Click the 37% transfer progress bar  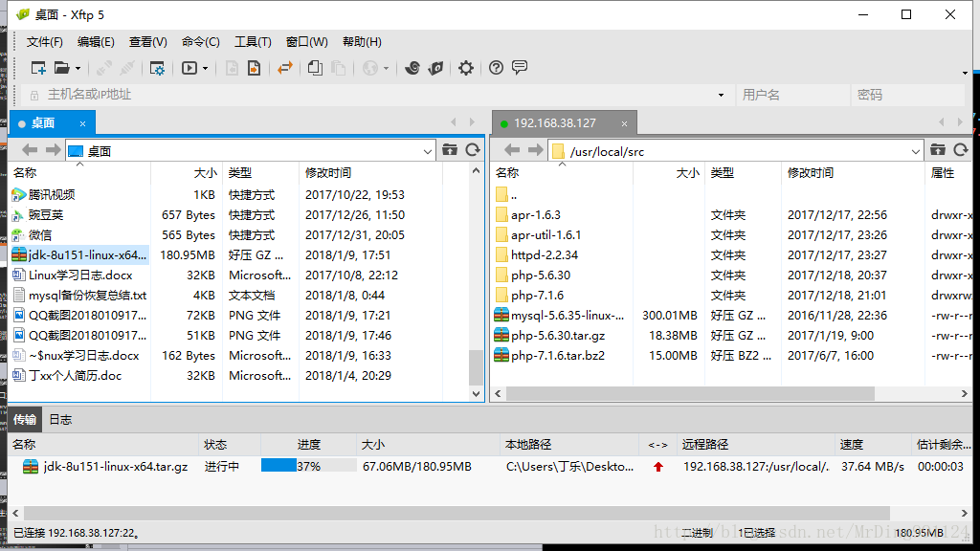click(309, 466)
